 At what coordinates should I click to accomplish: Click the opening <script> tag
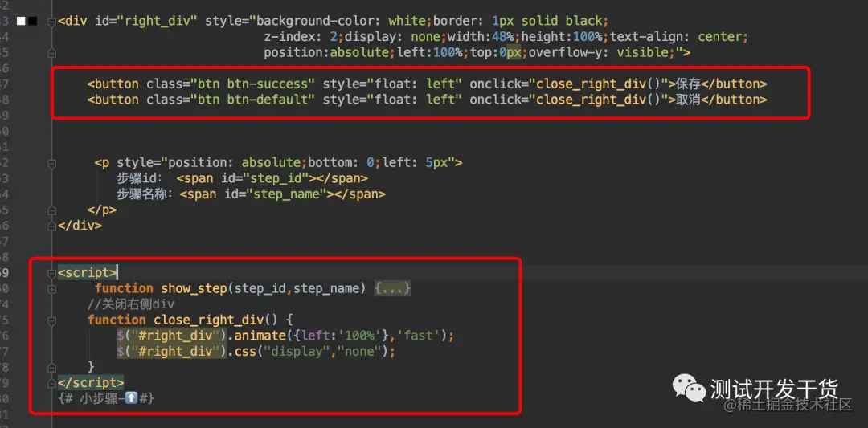(x=88, y=272)
